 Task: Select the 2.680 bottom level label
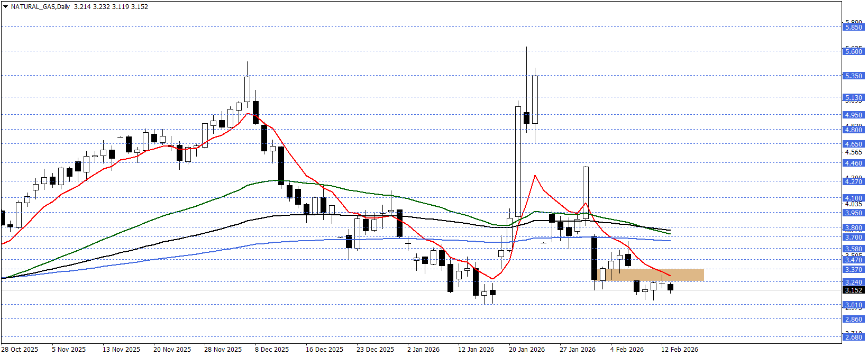point(853,337)
